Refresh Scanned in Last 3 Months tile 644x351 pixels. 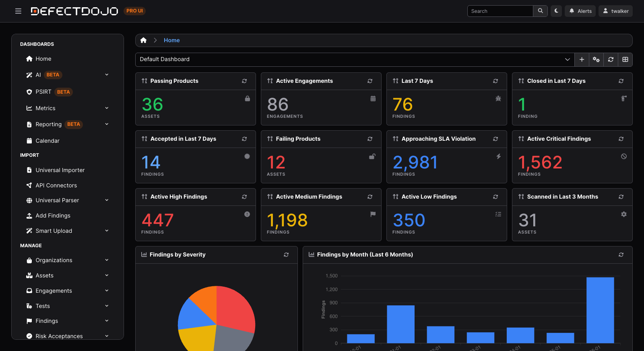[x=621, y=197]
